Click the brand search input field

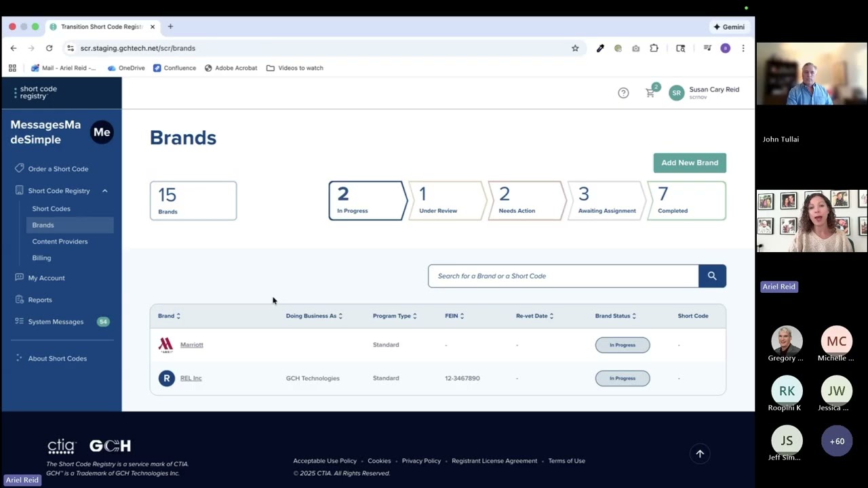[x=564, y=276]
